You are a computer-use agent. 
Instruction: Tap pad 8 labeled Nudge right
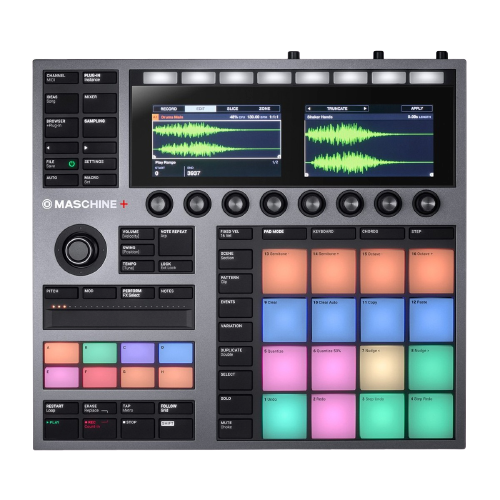point(431,368)
